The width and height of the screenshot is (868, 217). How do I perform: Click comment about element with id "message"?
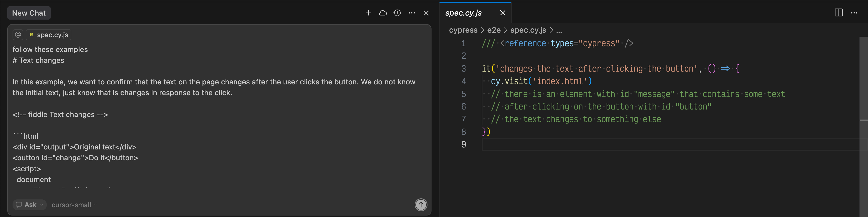[638, 94]
